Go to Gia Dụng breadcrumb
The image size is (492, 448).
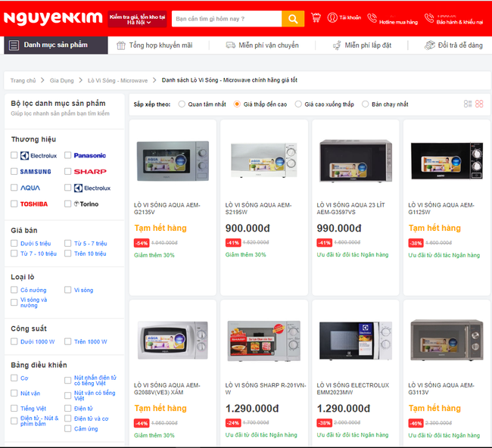(61, 81)
